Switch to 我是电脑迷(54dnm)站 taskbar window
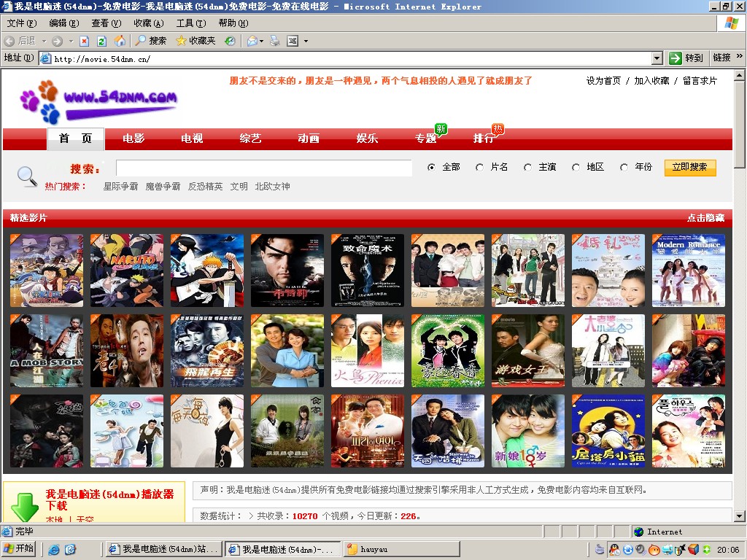This screenshot has height=560, width=747. tap(163, 550)
